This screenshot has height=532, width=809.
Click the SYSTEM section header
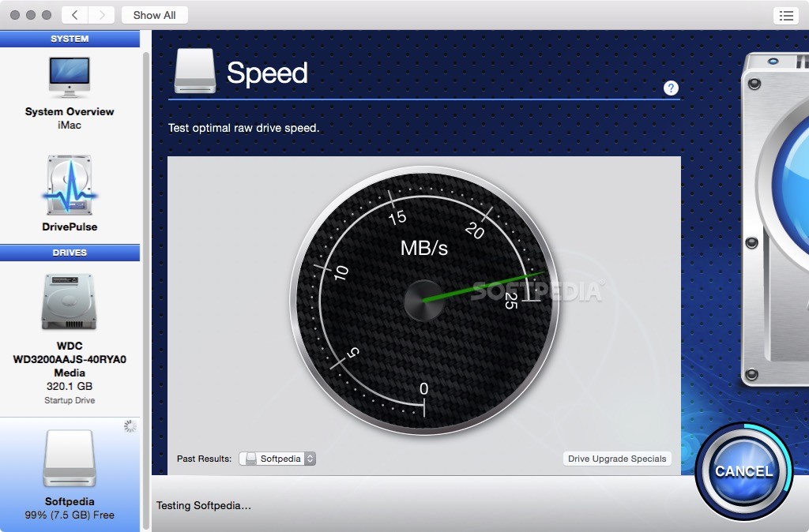coord(70,39)
